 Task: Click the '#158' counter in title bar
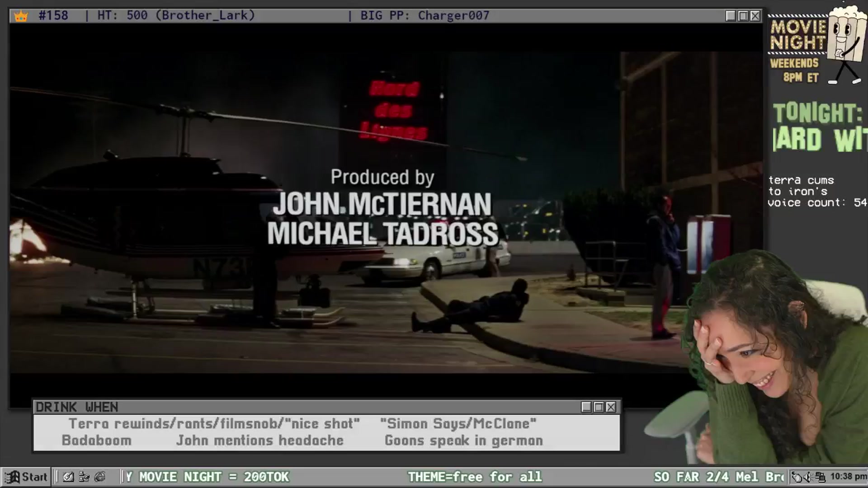click(x=53, y=15)
